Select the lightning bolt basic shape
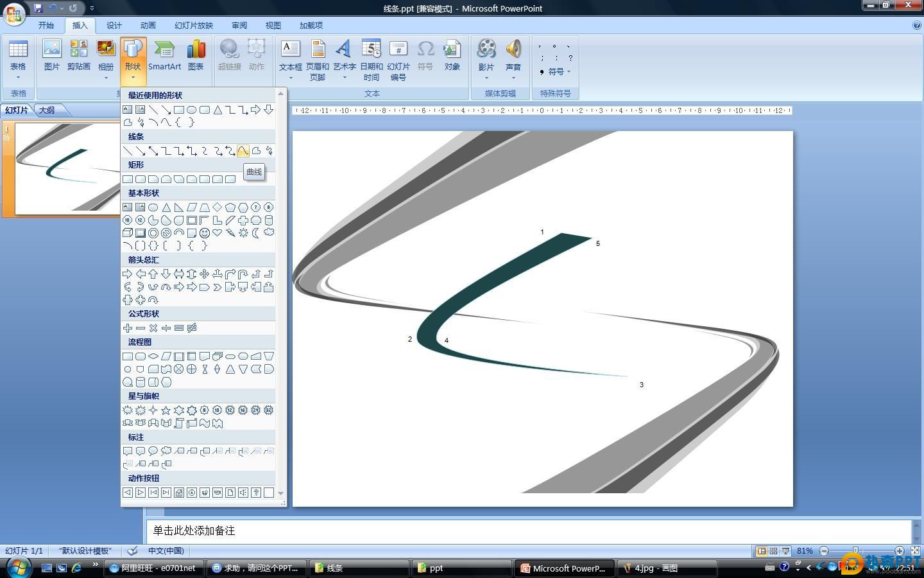 pos(230,233)
